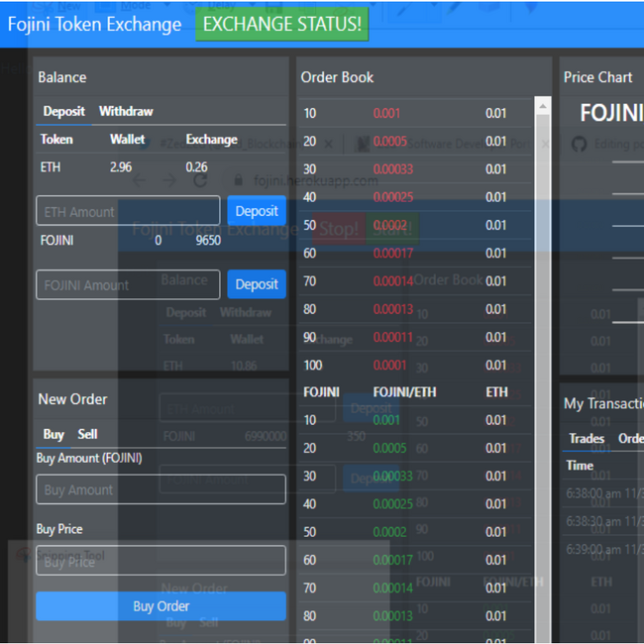Screen dimensions: 644x644
Task: Select green buy order priced 0.00025
Action: coord(392,504)
